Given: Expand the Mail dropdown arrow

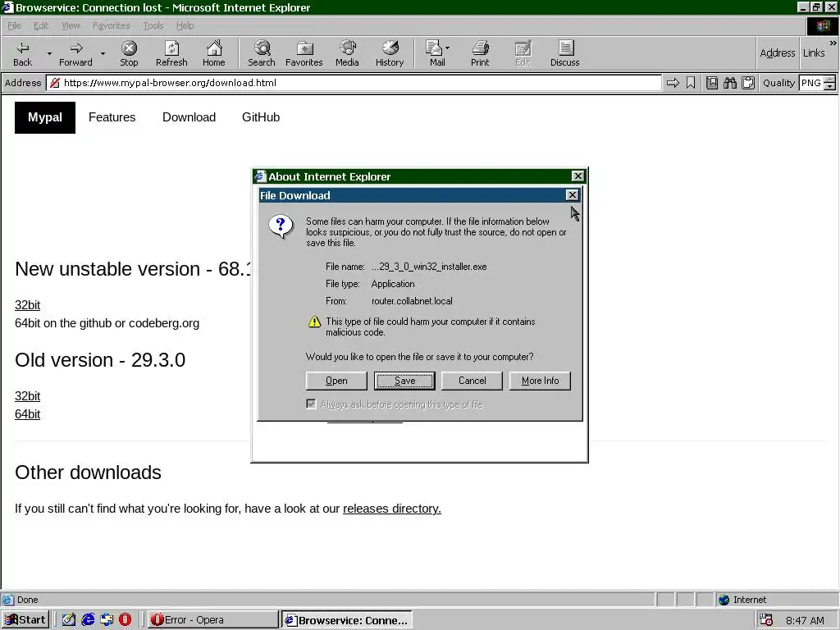Looking at the screenshot, I should 448,48.
